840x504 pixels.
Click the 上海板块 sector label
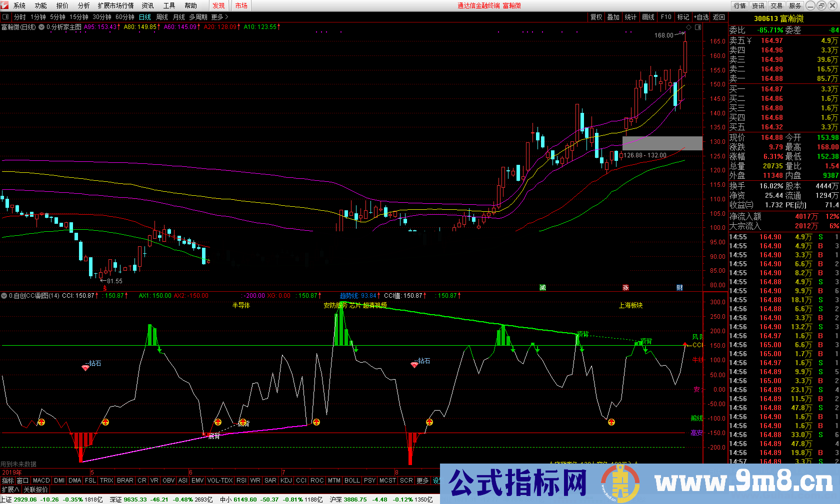tap(630, 305)
